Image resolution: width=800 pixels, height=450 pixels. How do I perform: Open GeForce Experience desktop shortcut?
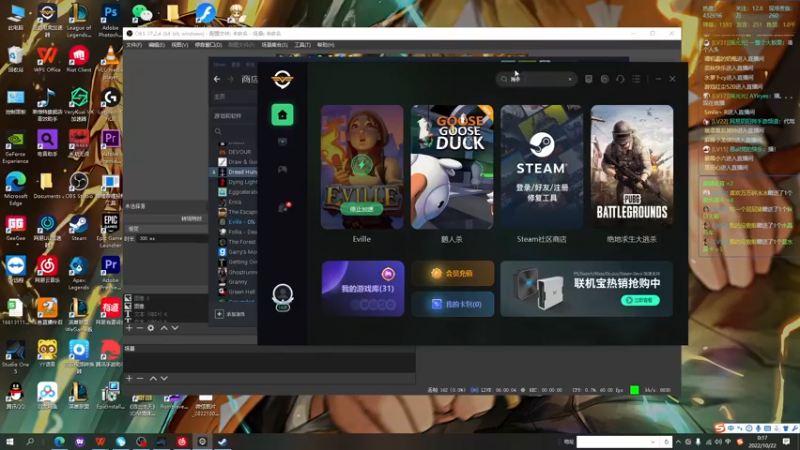15,147
